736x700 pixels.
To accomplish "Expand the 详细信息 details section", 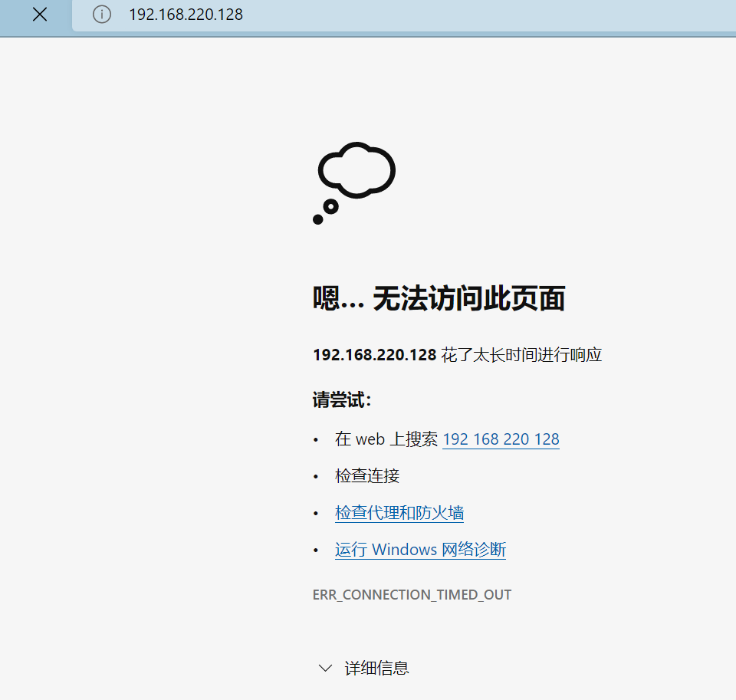I will (x=363, y=668).
